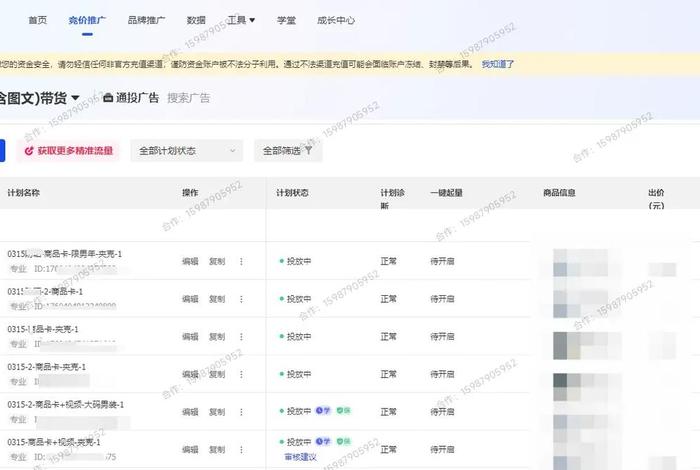Open more options for 商品卡-限男单-夹克-1 plan
700x470 pixels.
[x=242, y=262]
